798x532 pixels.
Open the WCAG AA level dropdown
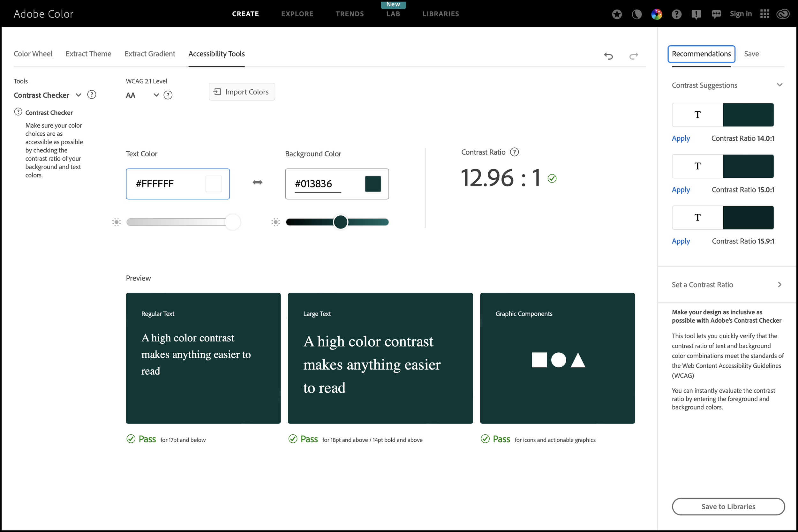(156, 95)
